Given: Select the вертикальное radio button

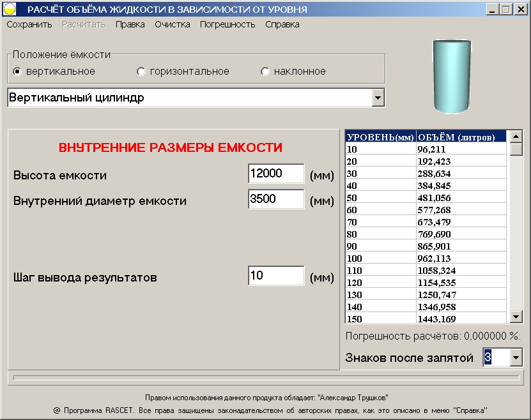Looking at the screenshot, I should coord(18,71).
